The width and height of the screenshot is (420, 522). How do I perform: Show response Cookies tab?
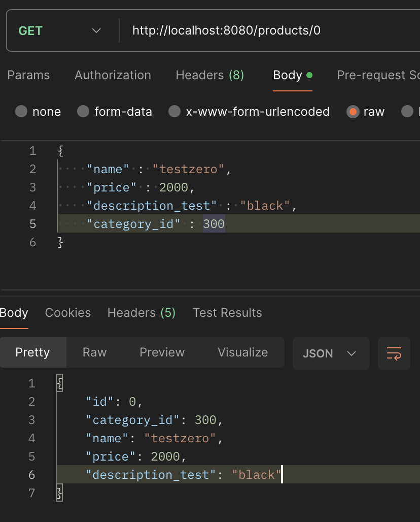point(68,313)
